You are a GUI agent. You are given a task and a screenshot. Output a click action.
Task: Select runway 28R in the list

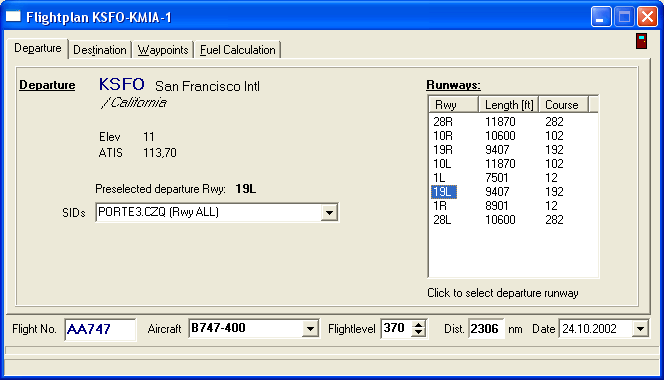tap(513, 122)
